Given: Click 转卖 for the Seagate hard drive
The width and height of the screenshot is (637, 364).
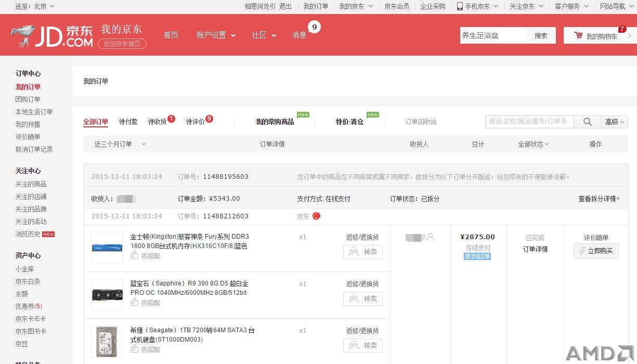Looking at the screenshot, I should click(x=363, y=346).
